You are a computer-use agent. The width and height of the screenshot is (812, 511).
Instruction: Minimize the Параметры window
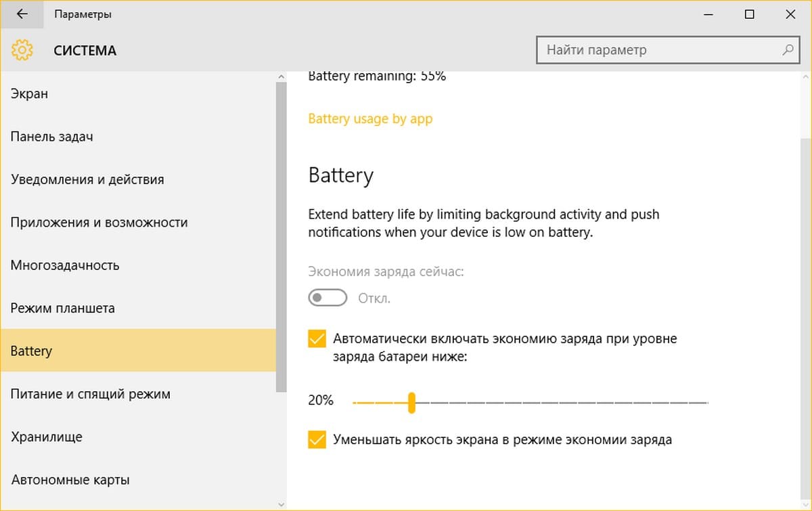point(708,14)
